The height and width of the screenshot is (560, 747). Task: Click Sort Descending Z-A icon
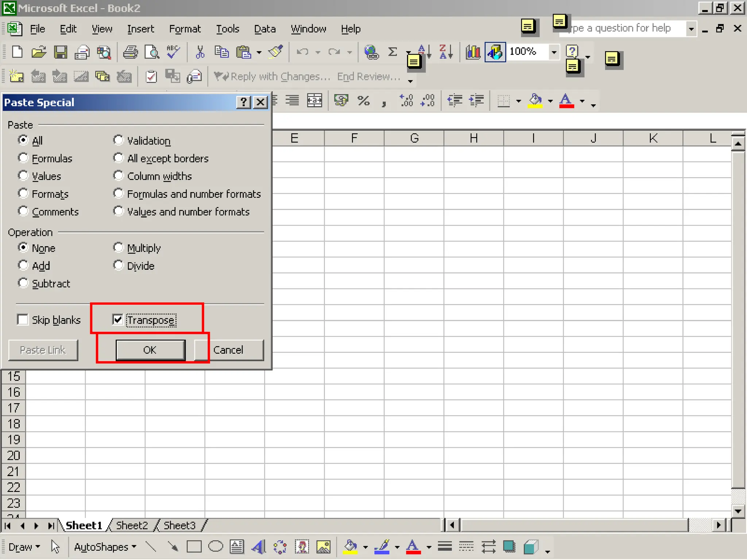tap(446, 52)
